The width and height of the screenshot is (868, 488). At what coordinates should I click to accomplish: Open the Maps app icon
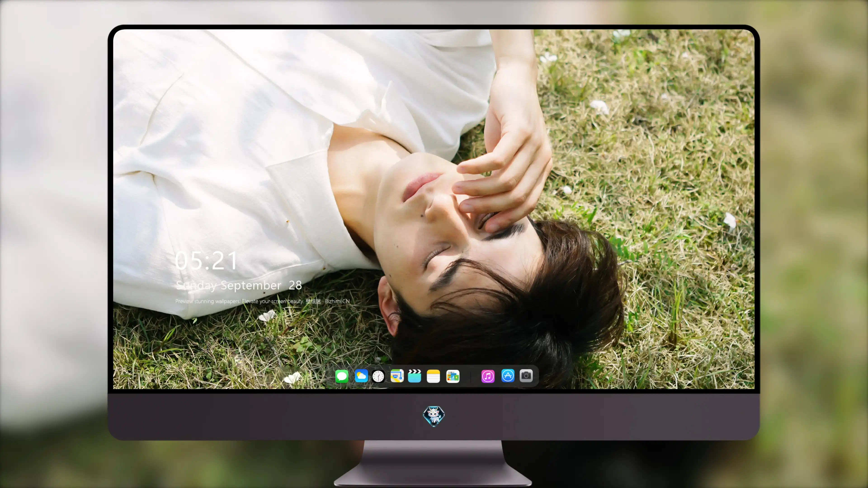[x=397, y=376]
